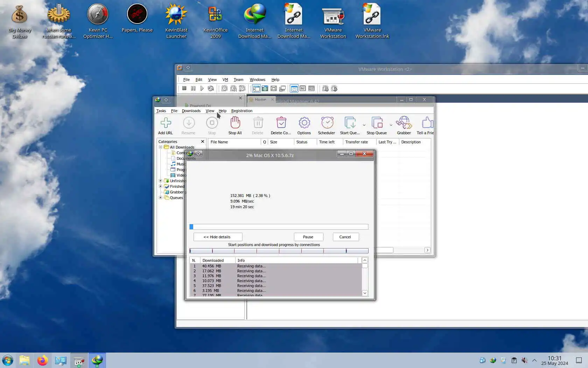Open Options gear in Download Manager

tap(304, 126)
